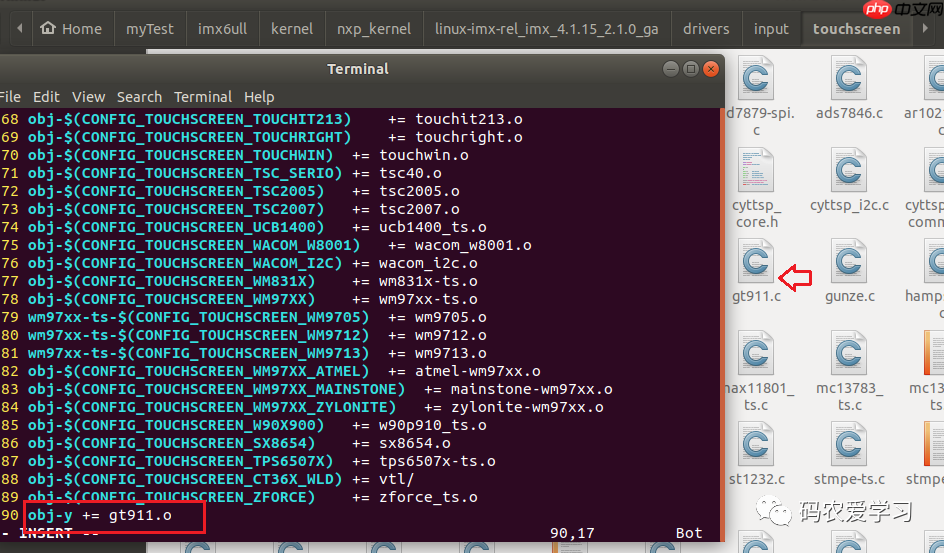Select the gunze.c file icon

(848, 261)
